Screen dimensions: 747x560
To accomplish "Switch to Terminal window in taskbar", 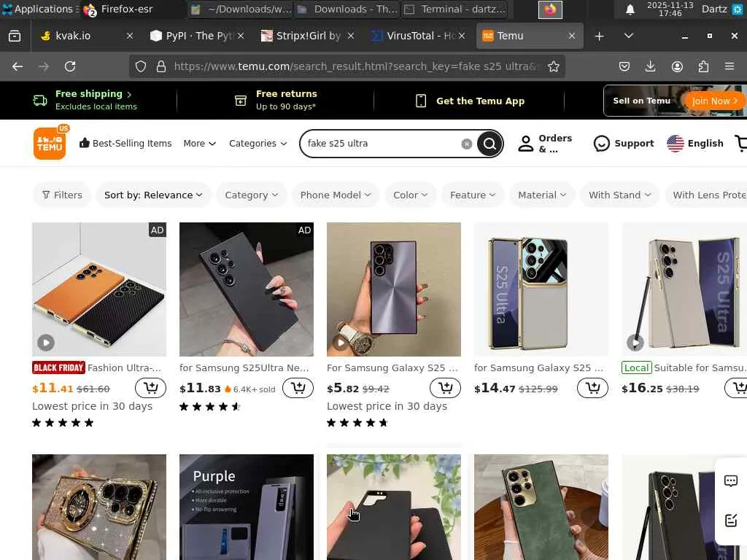I will point(454,9).
